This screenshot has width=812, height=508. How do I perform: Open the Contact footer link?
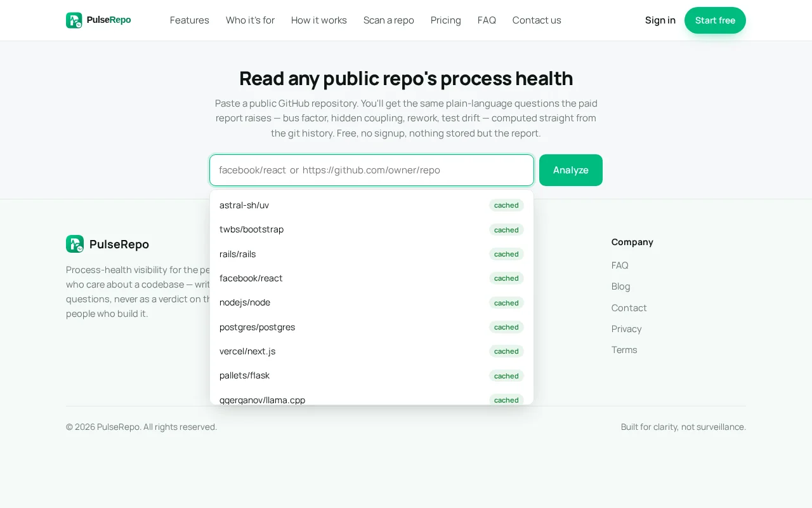[x=629, y=308]
